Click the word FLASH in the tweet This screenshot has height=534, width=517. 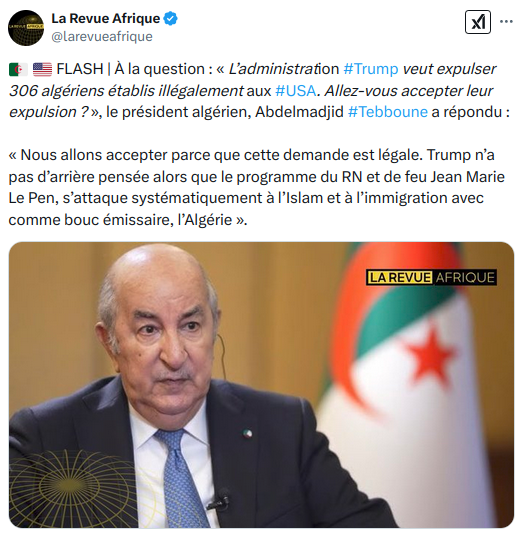click(x=80, y=69)
